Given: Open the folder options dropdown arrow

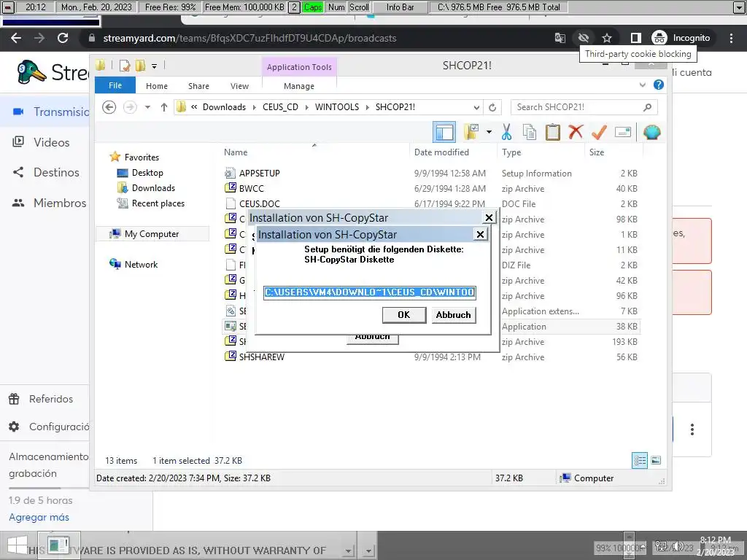Looking at the screenshot, I should [489, 132].
